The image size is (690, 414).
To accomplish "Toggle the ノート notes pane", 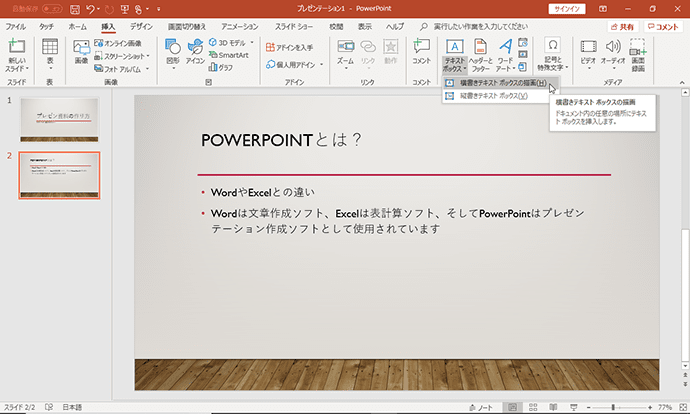I will pos(481,407).
